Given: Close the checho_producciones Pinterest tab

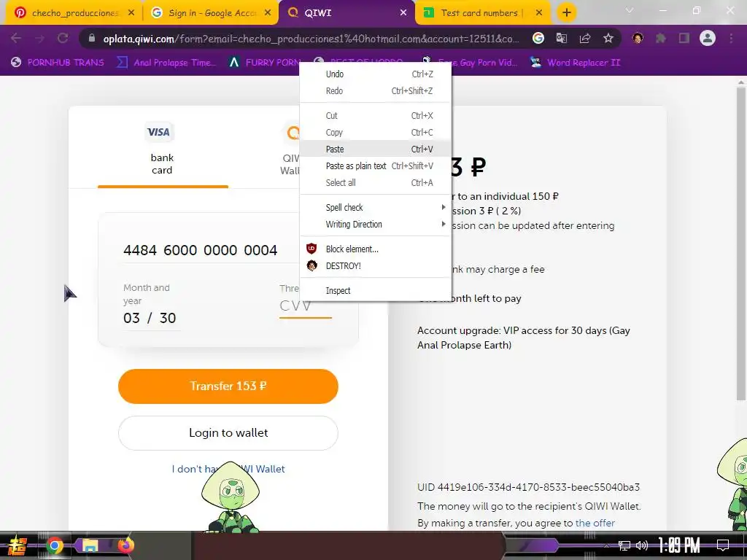Looking at the screenshot, I should (131, 13).
